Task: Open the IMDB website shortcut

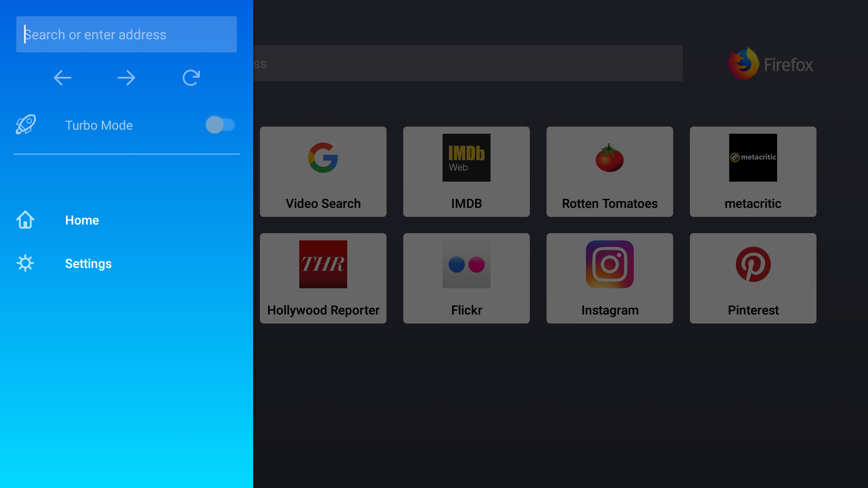Action: point(466,172)
